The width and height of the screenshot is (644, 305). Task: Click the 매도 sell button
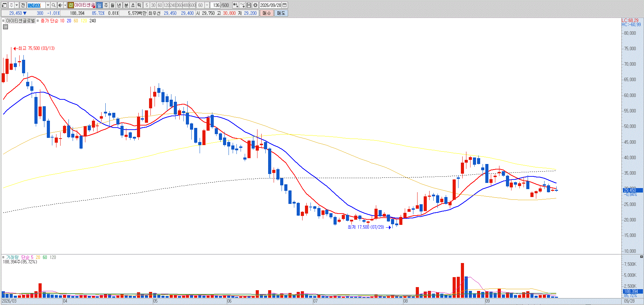pos(281,13)
